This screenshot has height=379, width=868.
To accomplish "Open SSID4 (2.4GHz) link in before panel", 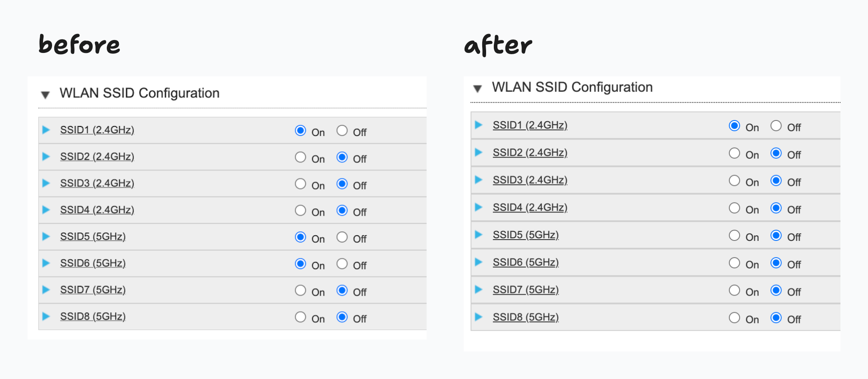I will click(97, 210).
